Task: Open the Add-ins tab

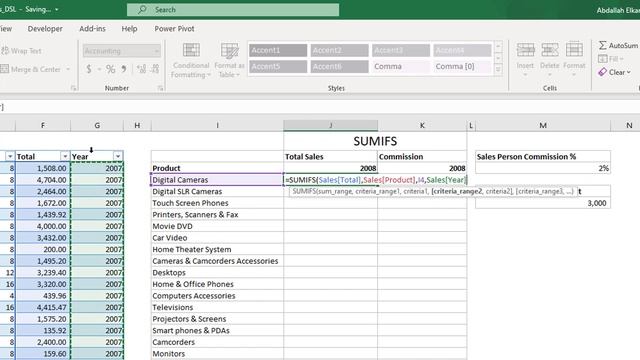Action: pyautogui.click(x=92, y=29)
